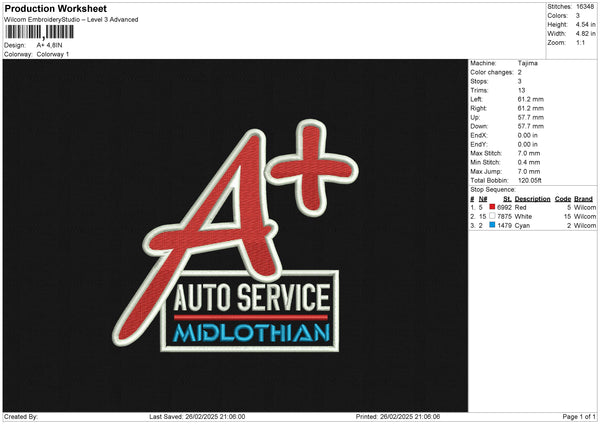This screenshot has height=424, width=600.
Task: Click the Colors count value 3
Action: point(578,16)
